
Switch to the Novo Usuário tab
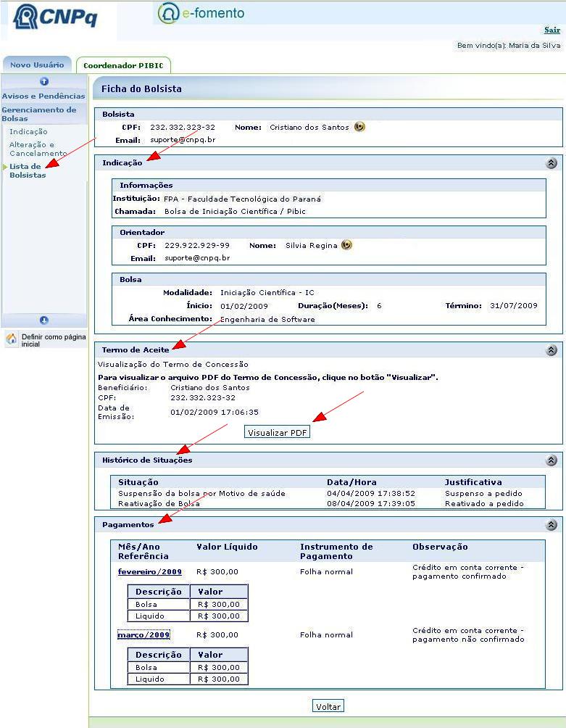(x=36, y=65)
